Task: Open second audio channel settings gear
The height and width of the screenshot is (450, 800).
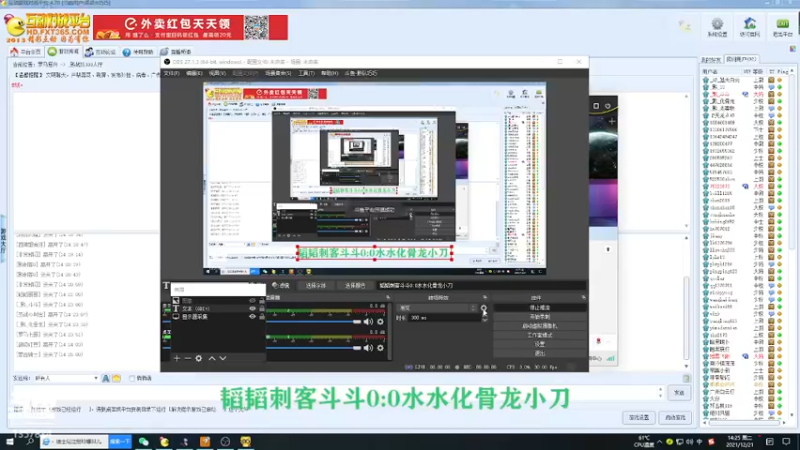Action: pos(380,348)
